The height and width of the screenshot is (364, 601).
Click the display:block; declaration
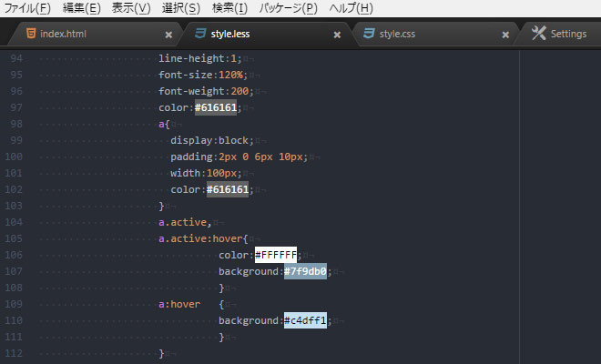tap(212, 141)
